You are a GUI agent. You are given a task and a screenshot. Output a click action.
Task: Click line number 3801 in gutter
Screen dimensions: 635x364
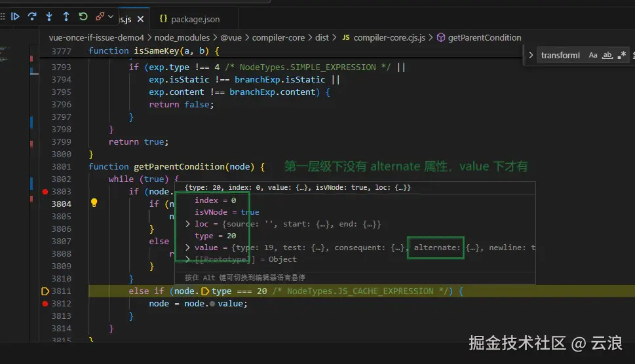(x=61, y=167)
